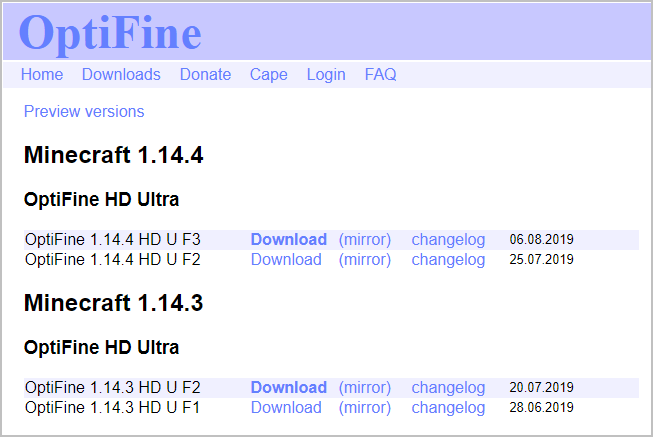Image resolution: width=653 pixels, height=437 pixels.
Task: Use the mirror for 1.14.4 F3
Action: [364, 239]
